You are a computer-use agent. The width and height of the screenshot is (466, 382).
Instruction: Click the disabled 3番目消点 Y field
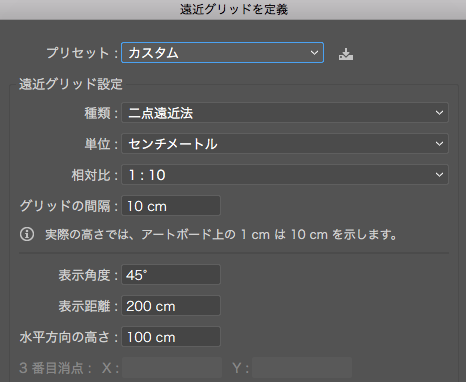coord(302,368)
